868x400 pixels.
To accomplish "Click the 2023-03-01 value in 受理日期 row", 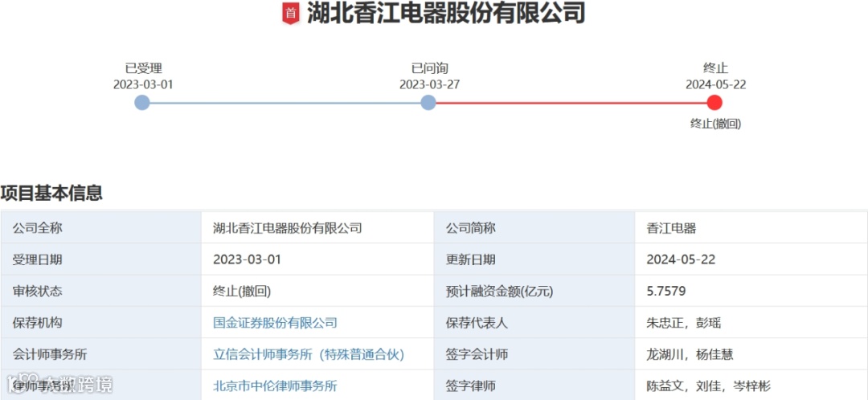I will pyautogui.click(x=247, y=259).
